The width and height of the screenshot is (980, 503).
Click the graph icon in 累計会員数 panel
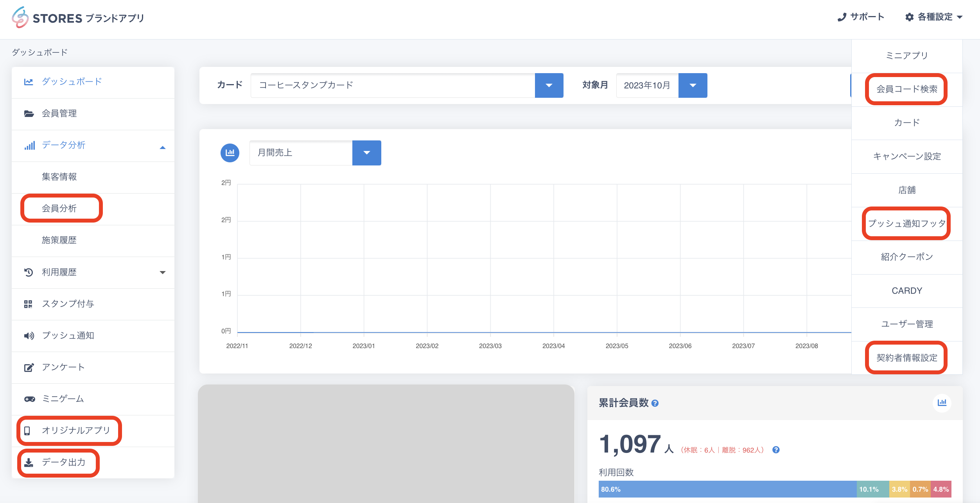coord(942,402)
